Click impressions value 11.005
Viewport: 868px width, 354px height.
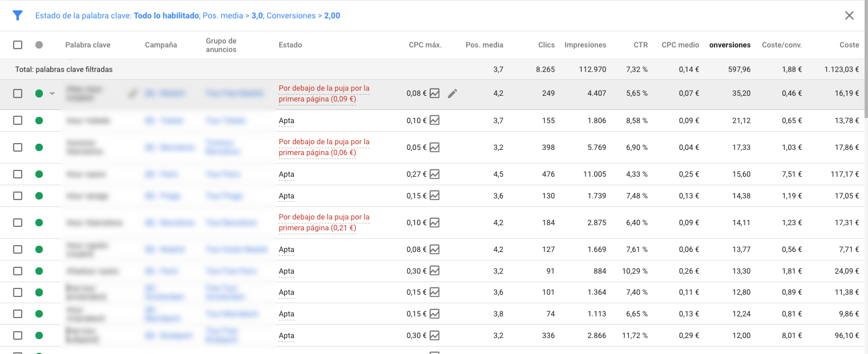[x=595, y=174]
